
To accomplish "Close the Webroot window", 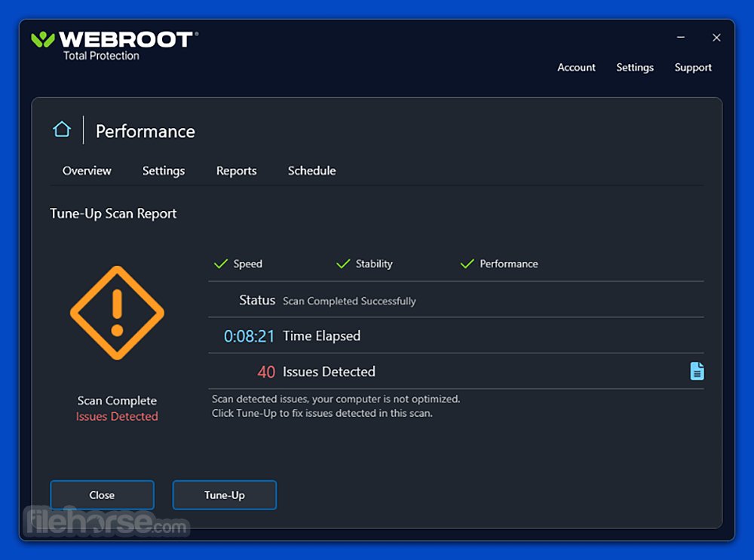I will [716, 38].
